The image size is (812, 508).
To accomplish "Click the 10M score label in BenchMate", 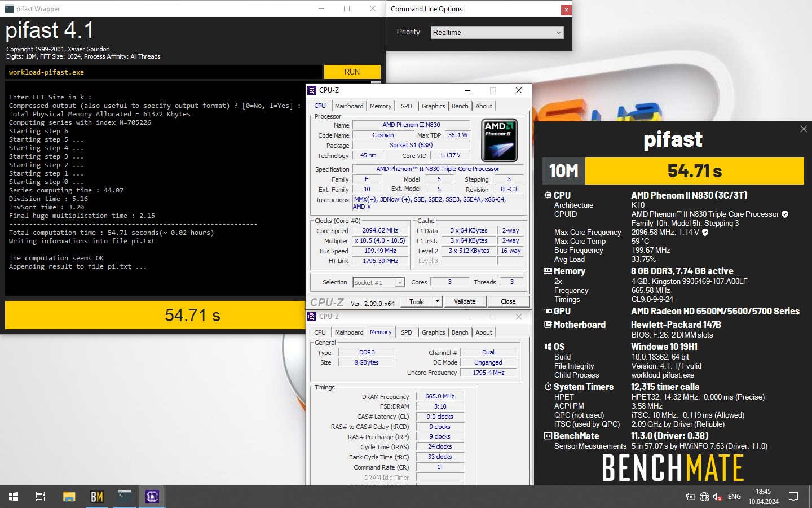I will coord(564,171).
